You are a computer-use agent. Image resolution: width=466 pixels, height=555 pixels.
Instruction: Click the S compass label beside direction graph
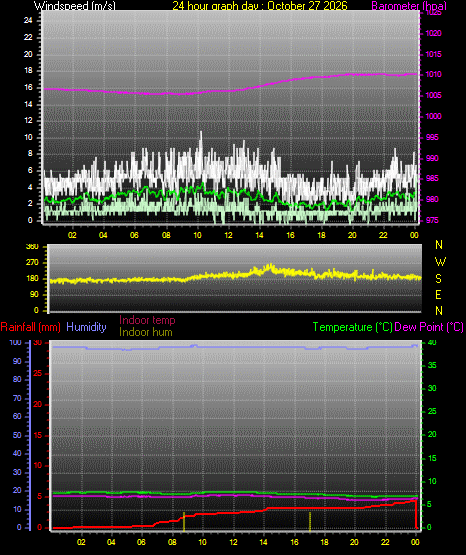pos(438,279)
